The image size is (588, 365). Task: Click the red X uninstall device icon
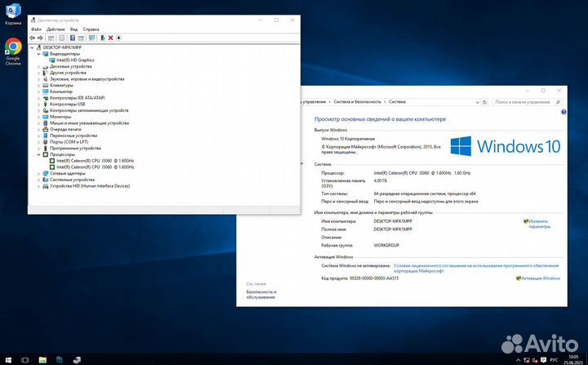(x=110, y=38)
